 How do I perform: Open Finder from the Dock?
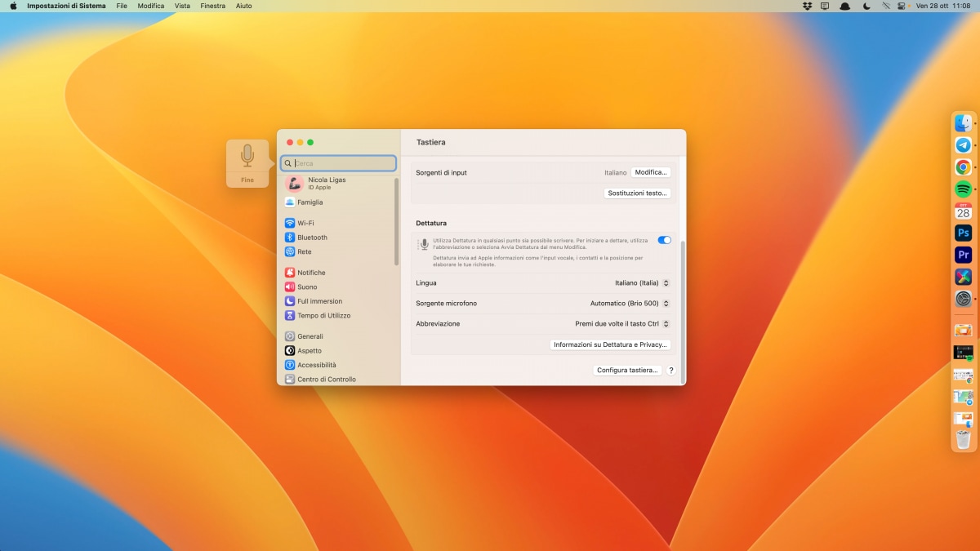pos(964,123)
